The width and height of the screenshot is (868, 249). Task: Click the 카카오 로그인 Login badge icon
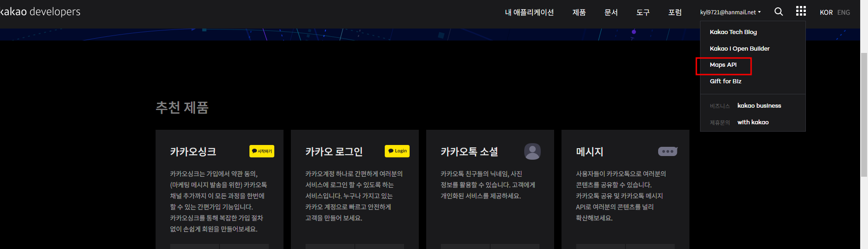pyautogui.click(x=397, y=151)
